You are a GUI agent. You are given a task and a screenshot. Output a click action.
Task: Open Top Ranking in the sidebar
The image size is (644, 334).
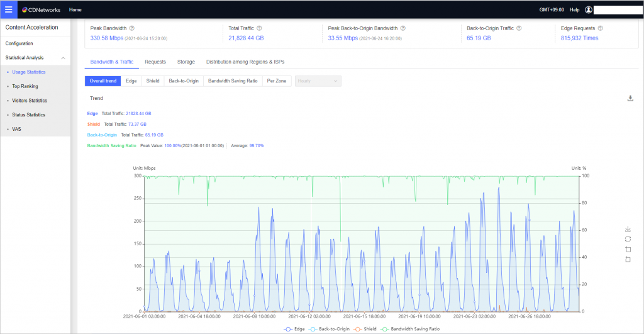click(25, 86)
